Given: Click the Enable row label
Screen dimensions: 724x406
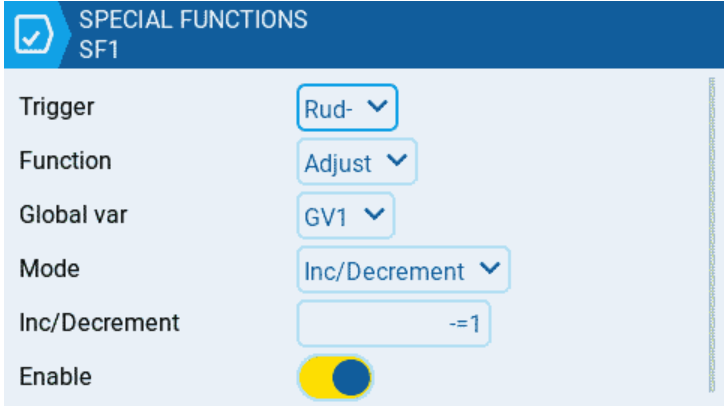Looking at the screenshot, I should (x=55, y=376).
